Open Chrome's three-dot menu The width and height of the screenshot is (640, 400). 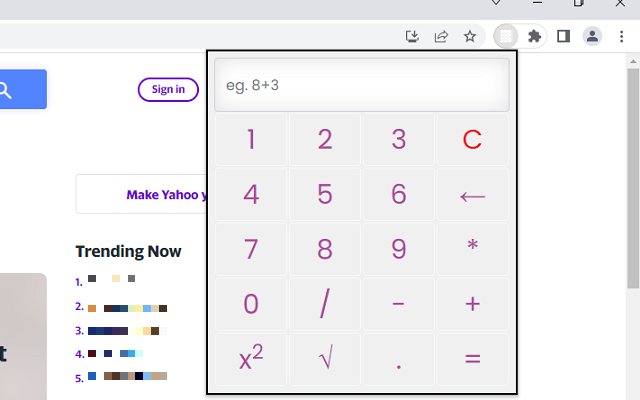tap(621, 37)
